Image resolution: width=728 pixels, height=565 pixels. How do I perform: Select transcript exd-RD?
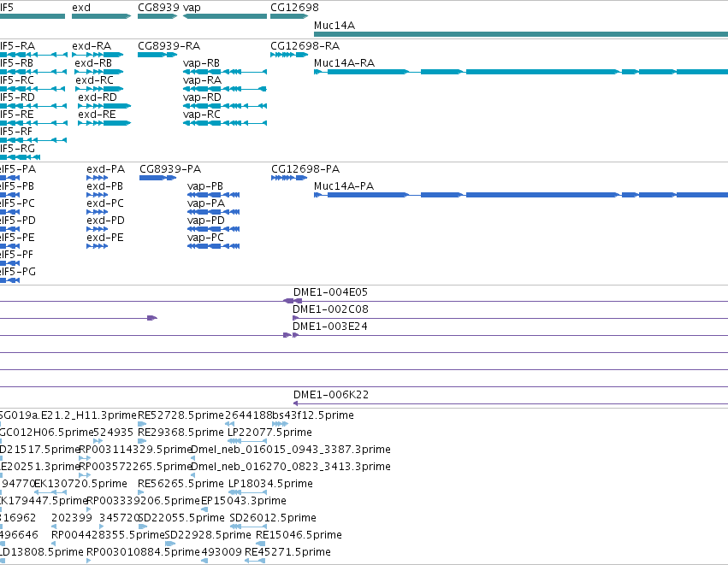tap(104, 106)
